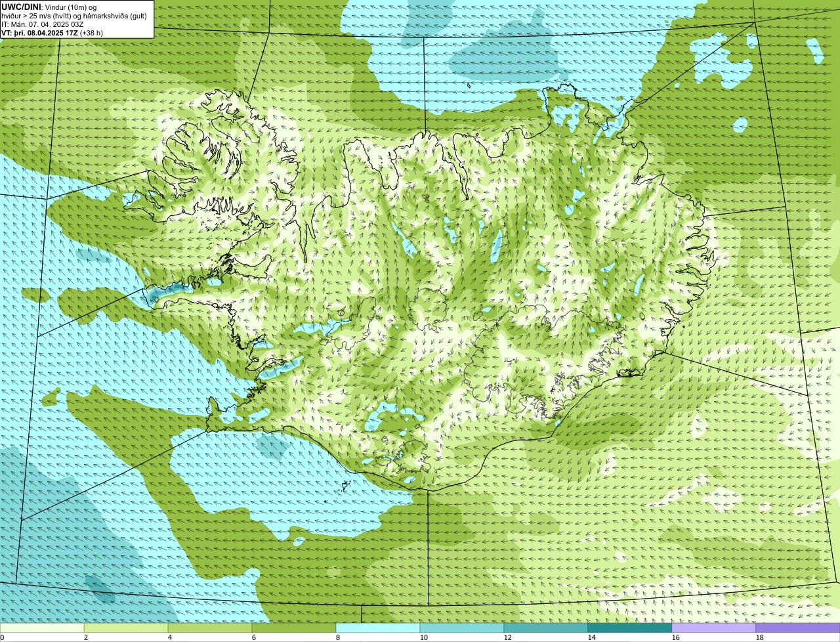
Task: Click the legend tick label "14"
Action: click(592, 637)
